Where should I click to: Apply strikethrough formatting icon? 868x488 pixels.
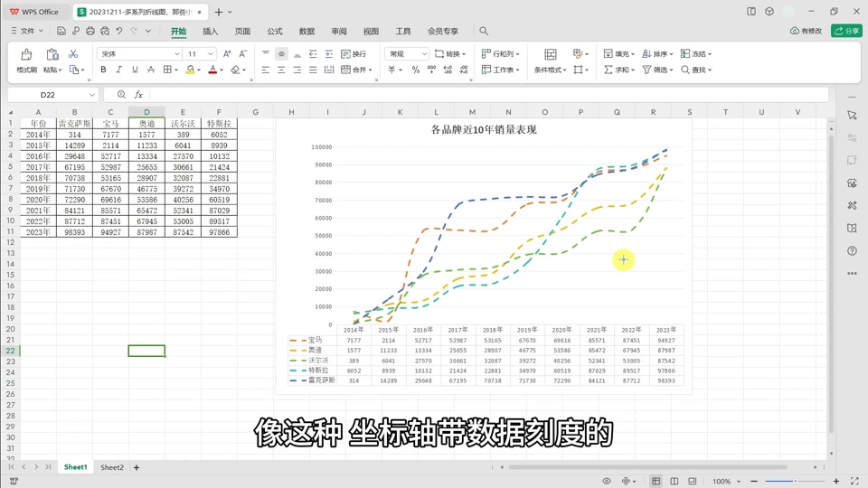click(151, 70)
